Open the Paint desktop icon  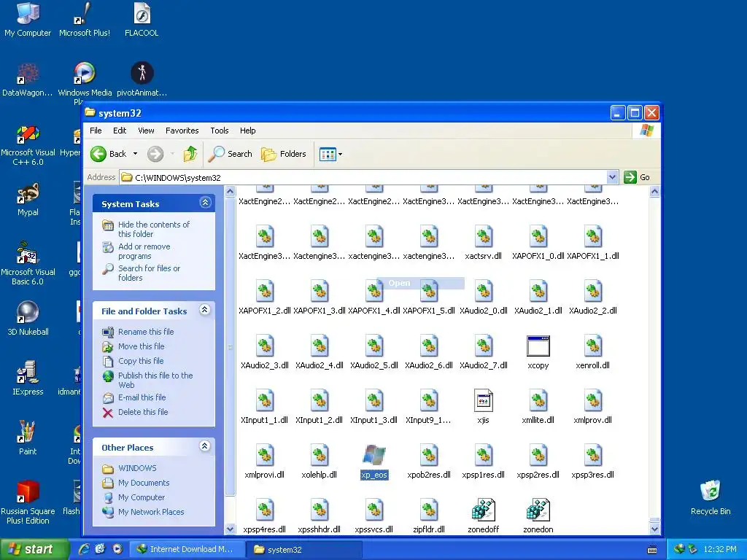click(x=28, y=432)
